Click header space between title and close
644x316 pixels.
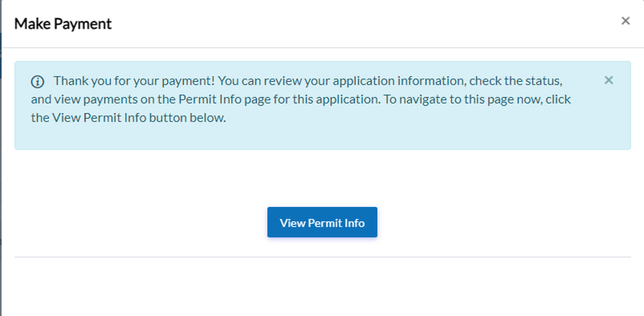(x=368, y=24)
